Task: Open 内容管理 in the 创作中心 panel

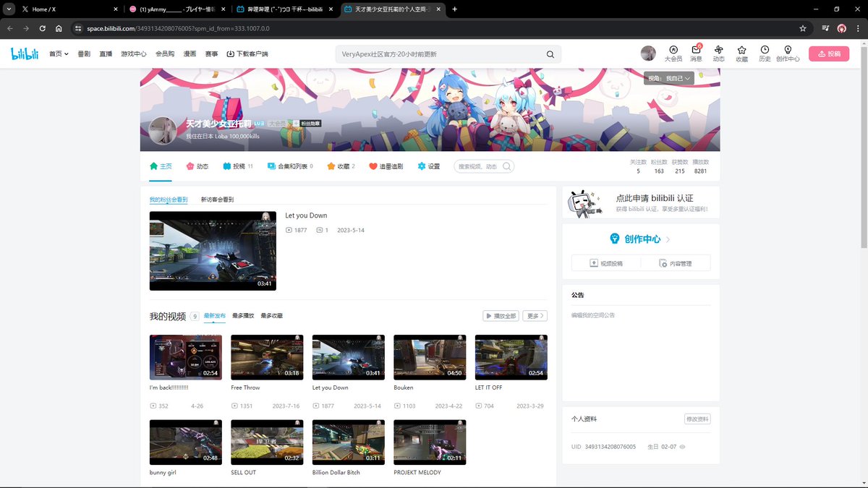Action: pos(676,262)
